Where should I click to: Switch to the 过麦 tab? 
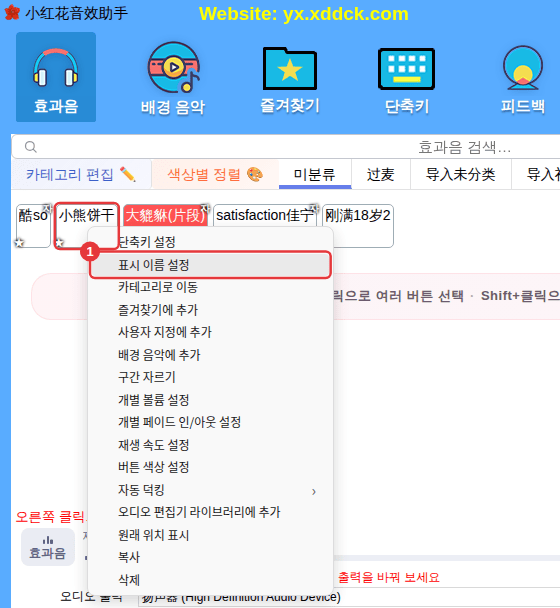point(380,174)
